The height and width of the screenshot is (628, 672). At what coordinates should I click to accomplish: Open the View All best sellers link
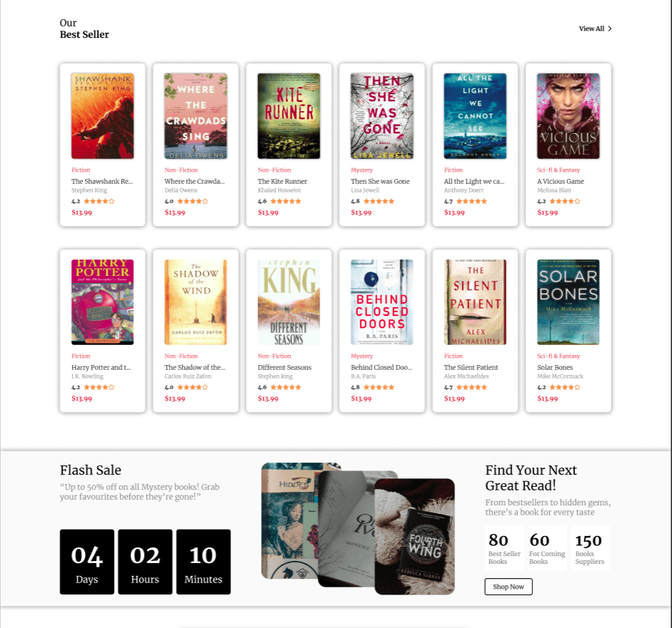click(595, 29)
